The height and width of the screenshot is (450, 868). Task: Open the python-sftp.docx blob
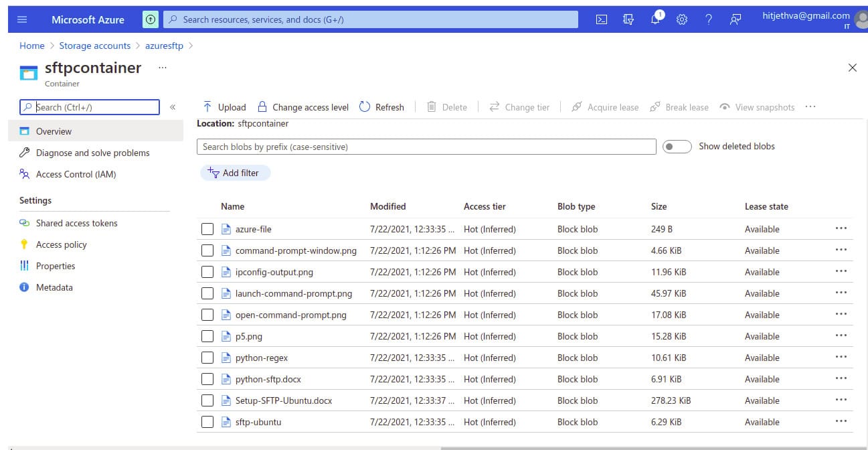click(268, 379)
